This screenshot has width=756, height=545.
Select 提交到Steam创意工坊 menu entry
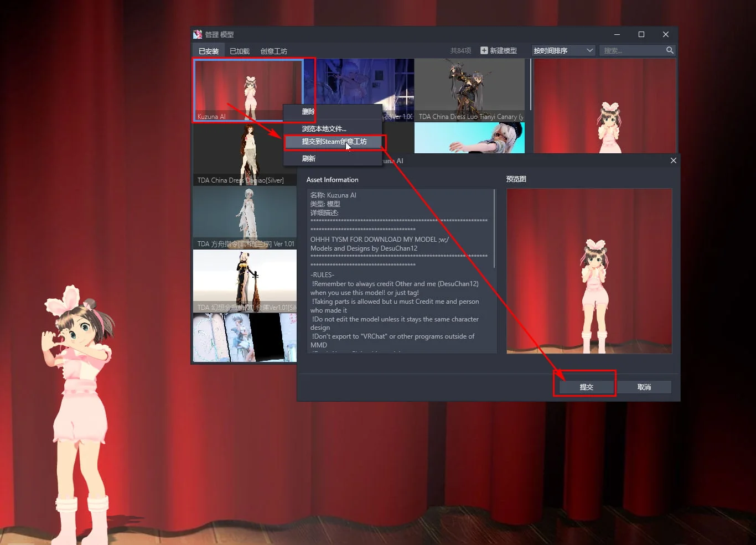point(334,142)
